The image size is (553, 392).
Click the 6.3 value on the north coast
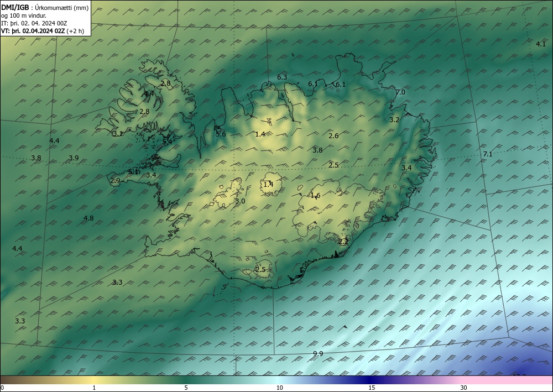pyautogui.click(x=282, y=77)
